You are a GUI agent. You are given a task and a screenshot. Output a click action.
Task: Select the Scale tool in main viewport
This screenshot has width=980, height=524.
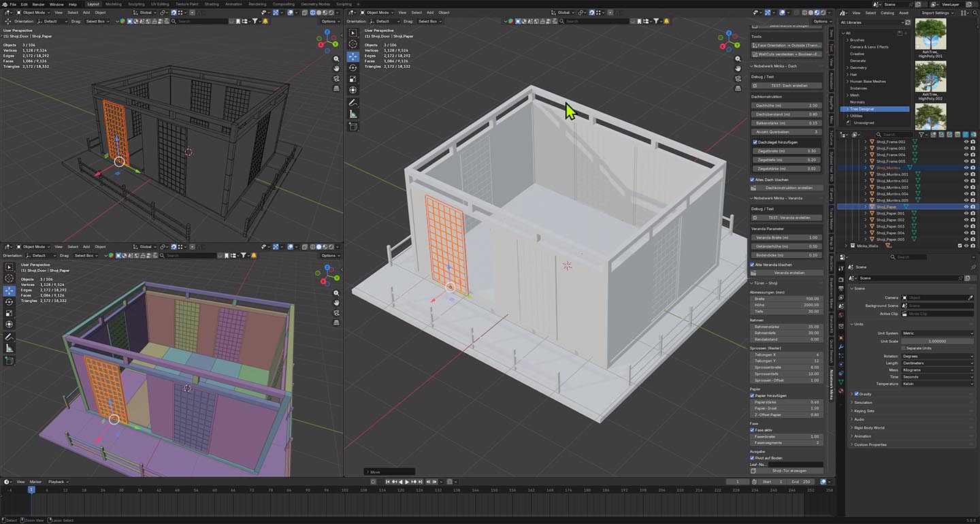(x=353, y=79)
